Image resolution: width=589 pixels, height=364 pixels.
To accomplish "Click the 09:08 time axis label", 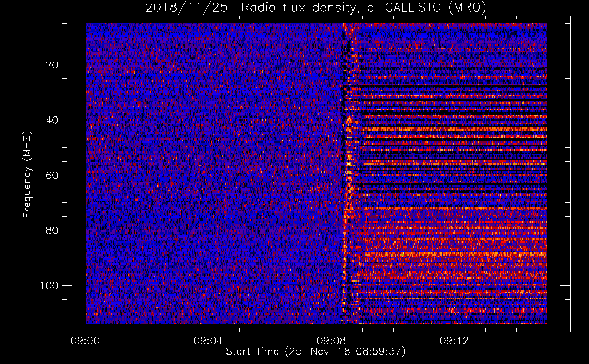I will (331, 341).
